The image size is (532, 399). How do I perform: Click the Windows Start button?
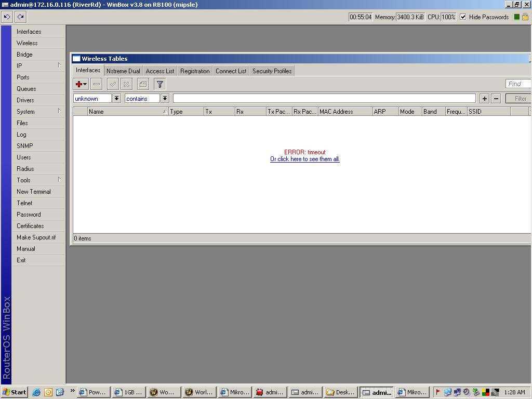14,392
